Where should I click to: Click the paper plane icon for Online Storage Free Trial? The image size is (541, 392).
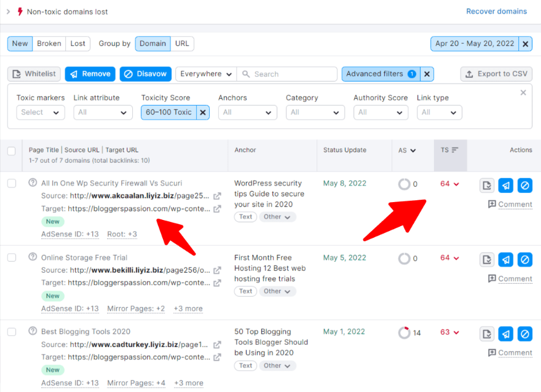(x=505, y=259)
